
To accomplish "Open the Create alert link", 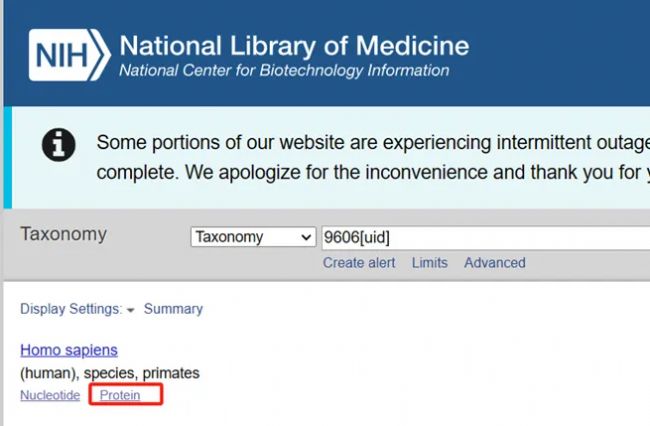I will [359, 263].
